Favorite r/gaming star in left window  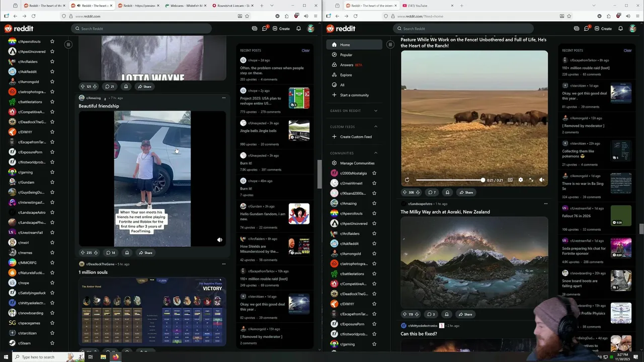[x=52, y=172]
